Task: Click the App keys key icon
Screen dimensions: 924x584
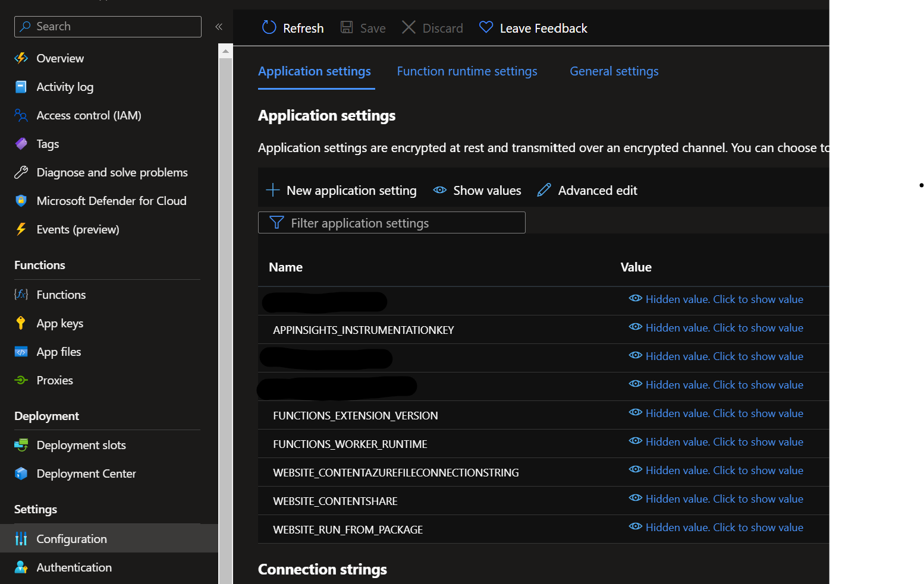Action: pyautogui.click(x=21, y=323)
